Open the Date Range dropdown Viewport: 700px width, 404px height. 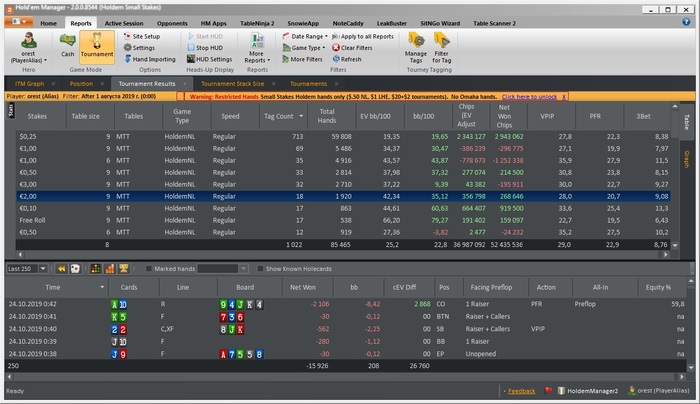[x=305, y=36]
